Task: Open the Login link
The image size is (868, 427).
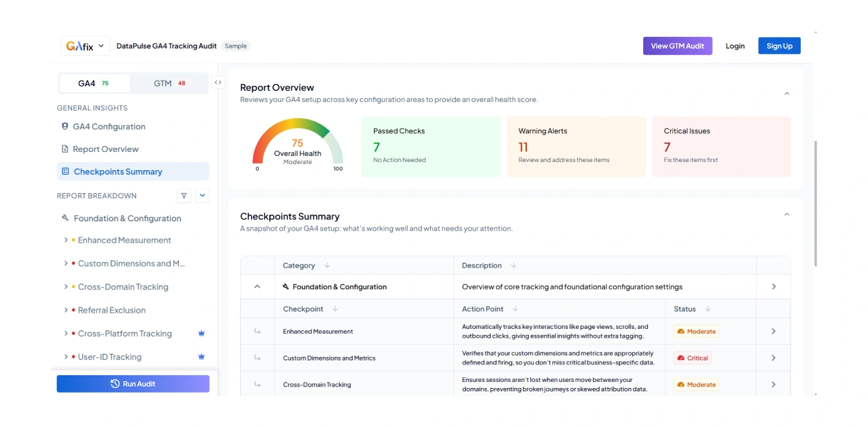Action: (x=735, y=46)
